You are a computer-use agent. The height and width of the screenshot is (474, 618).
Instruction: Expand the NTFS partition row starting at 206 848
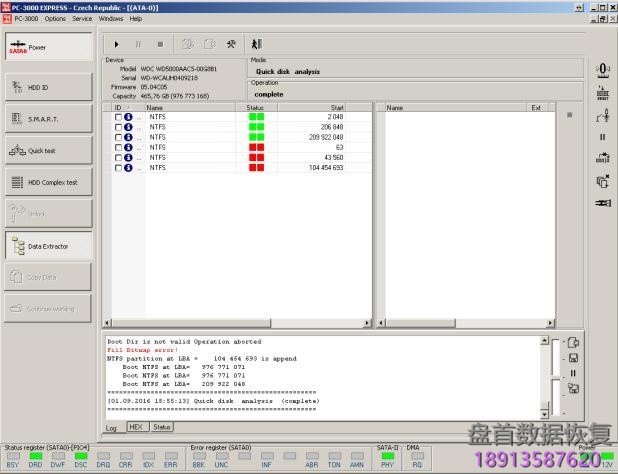point(139,127)
